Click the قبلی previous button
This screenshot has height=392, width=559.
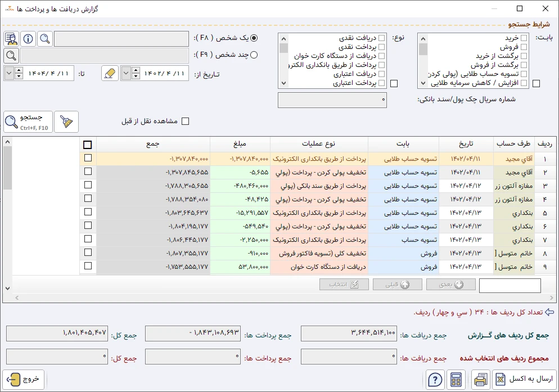tap(398, 284)
